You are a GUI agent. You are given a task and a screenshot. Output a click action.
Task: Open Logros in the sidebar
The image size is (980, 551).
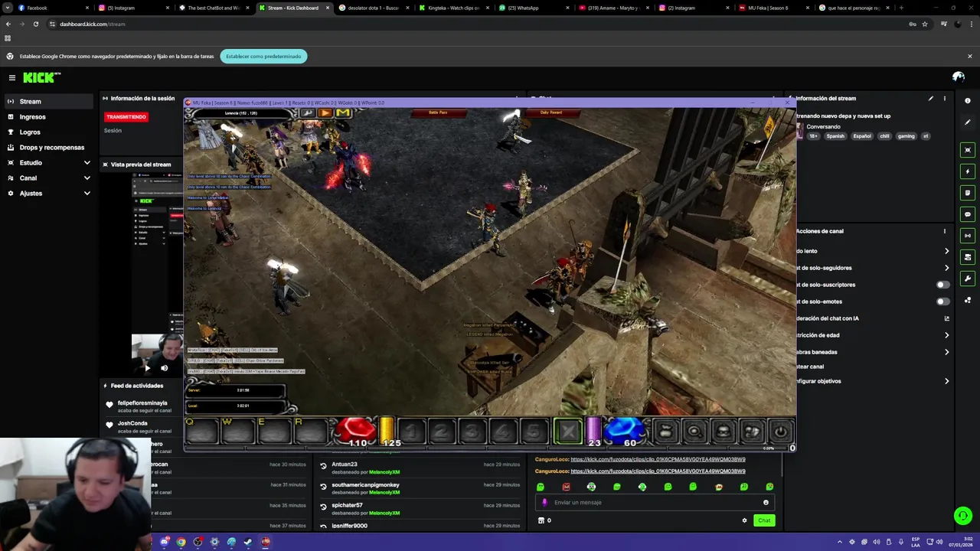click(x=47, y=132)
